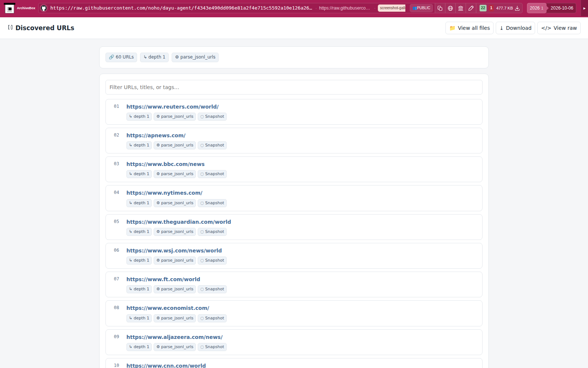Click the Download button
The height and width of the screenshot is (368, 588).
pos(515,28)
